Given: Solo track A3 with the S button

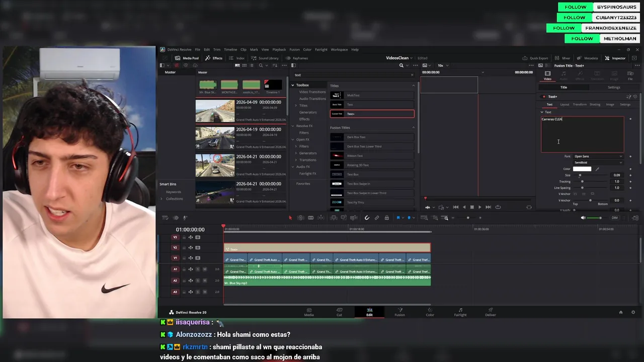Looking at the screenshot, I should click(198, 292).
